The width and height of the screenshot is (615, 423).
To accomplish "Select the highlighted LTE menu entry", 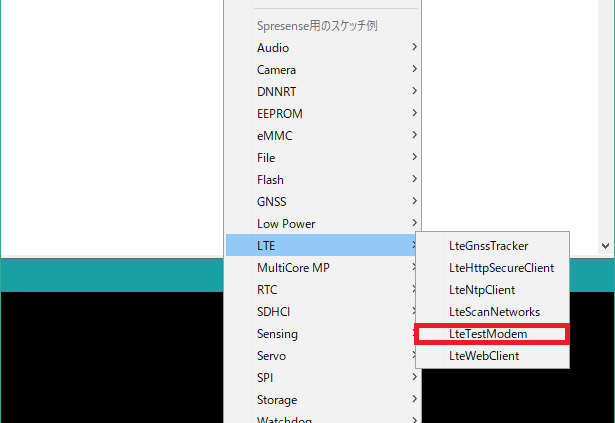I will [x=321, y=245].
